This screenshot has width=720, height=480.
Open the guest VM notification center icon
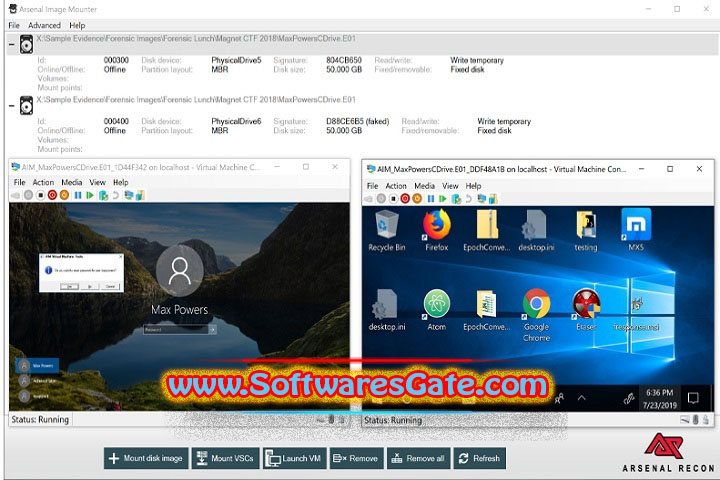tap(693, 398)
